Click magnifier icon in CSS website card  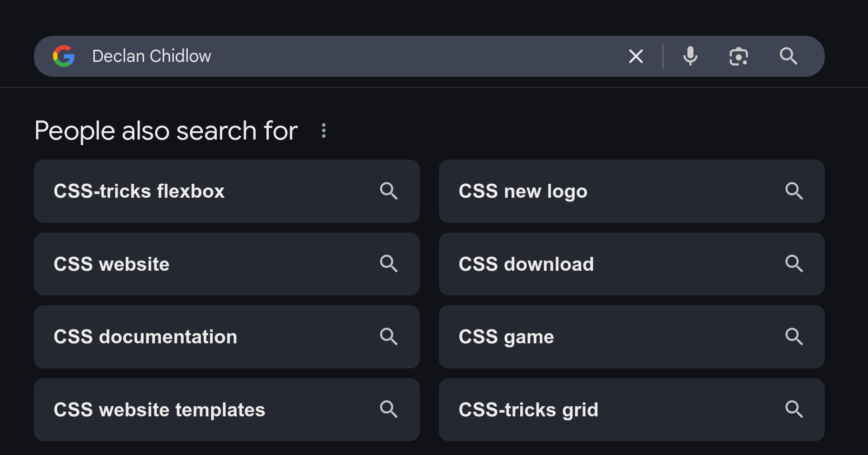click(x=389, y=264)
